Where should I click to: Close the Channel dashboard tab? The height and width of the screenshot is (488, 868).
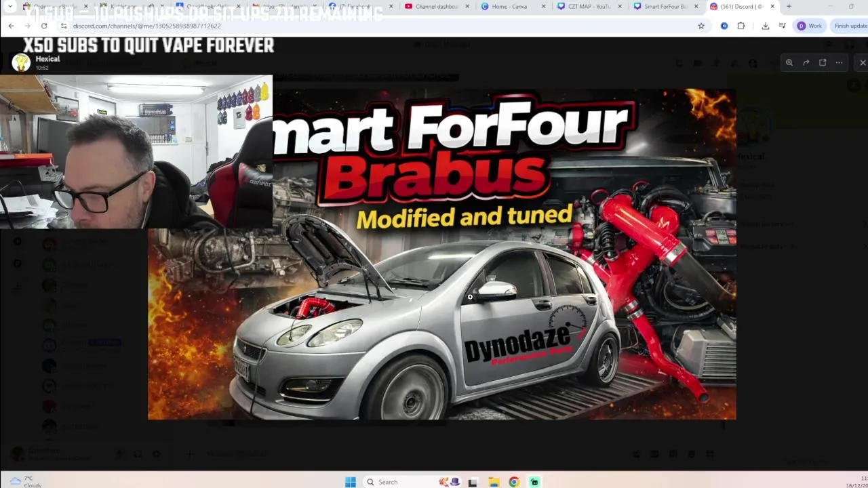467,7
